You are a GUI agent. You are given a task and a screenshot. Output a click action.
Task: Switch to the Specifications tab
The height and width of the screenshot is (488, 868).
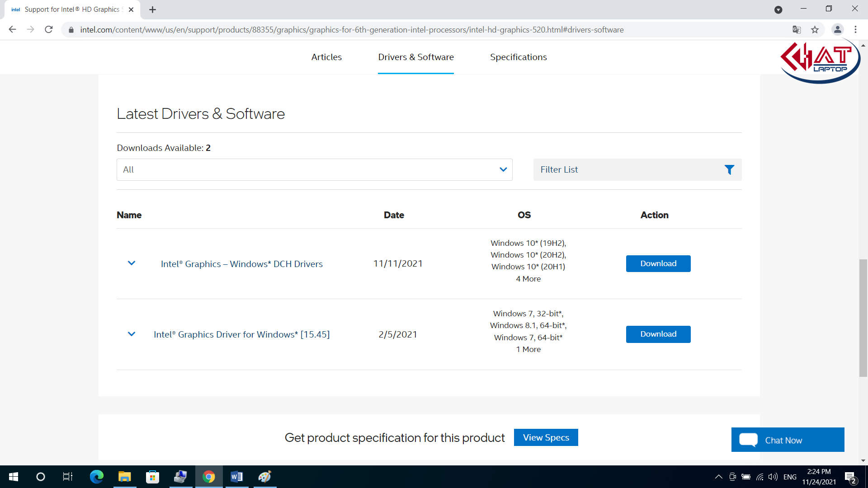tap(518, 56)
